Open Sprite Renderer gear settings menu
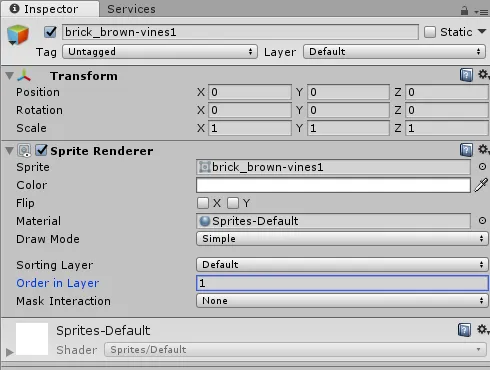490x370 pixels. (483, 149)
